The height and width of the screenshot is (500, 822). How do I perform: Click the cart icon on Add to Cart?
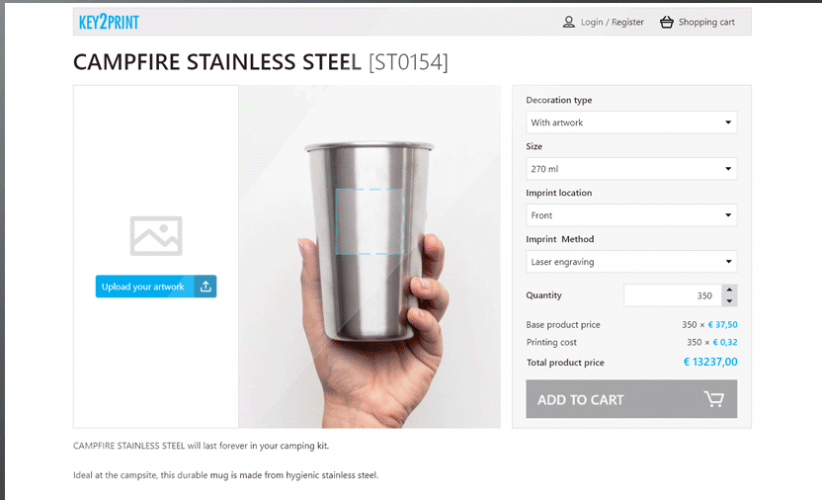click(713, 399)
